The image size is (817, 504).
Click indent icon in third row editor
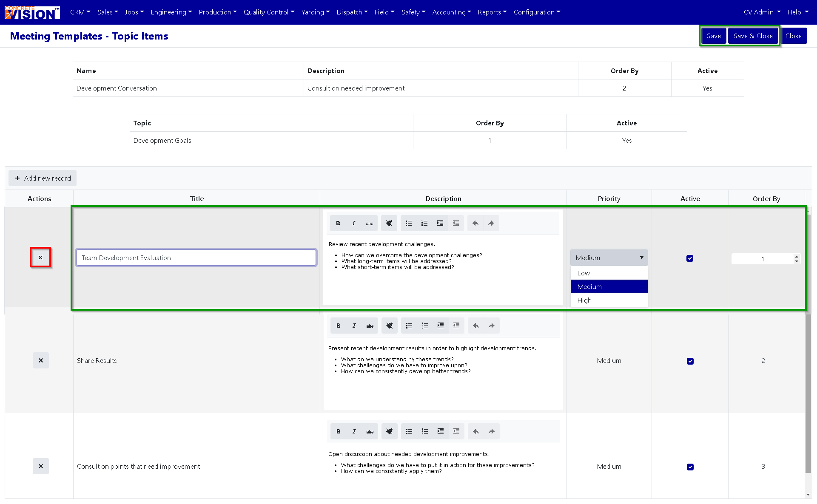[x=440, y=431]
